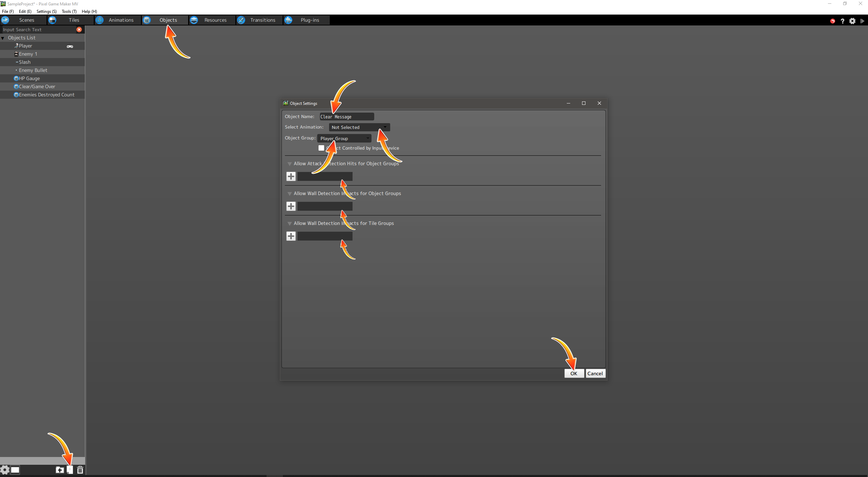868x477 pixels.
Task: Click the red undo arrow icon
Action: [832, 21]
